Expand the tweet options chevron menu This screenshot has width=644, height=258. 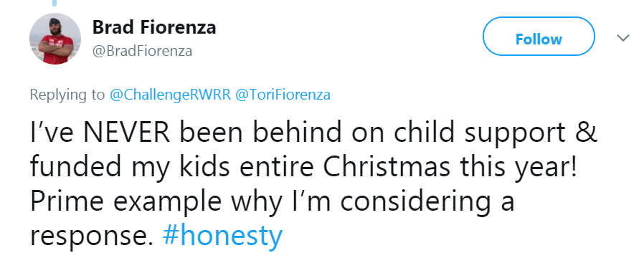click(623, 38)
